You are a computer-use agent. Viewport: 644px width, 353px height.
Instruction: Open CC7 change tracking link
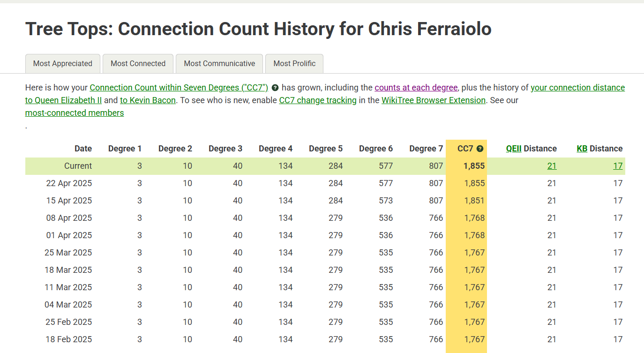(318, 100)
